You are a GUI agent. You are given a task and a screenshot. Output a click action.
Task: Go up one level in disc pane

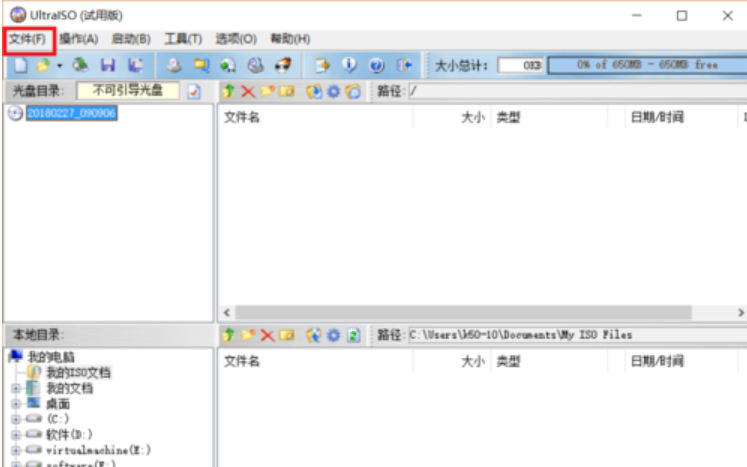coord(229,91)
